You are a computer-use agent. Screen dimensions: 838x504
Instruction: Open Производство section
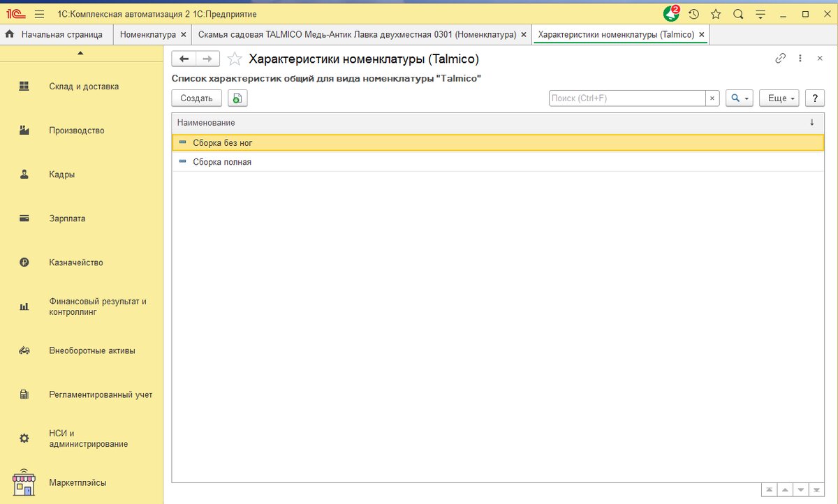pyautogui.click(x=77, y=131)
